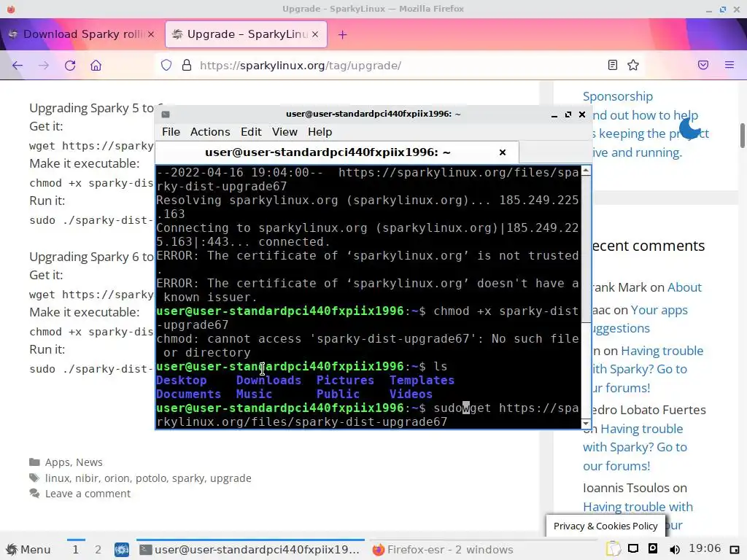Go back with the Firefox back arrow
Screen dimensions: 747x560
(18, 65)
